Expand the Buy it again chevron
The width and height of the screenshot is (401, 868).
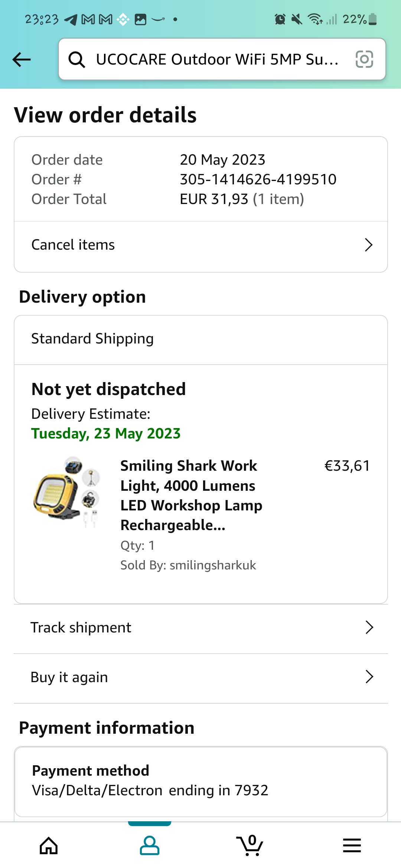(369, 677)
